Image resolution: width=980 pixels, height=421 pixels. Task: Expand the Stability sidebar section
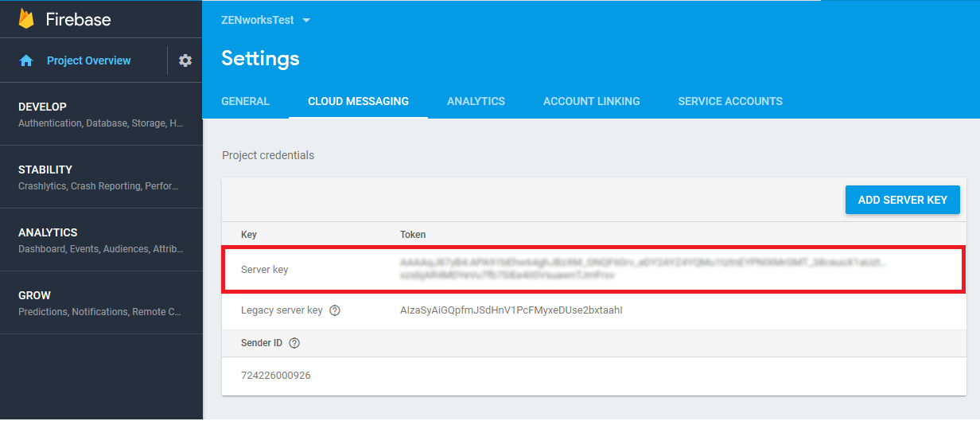point(101,177)
